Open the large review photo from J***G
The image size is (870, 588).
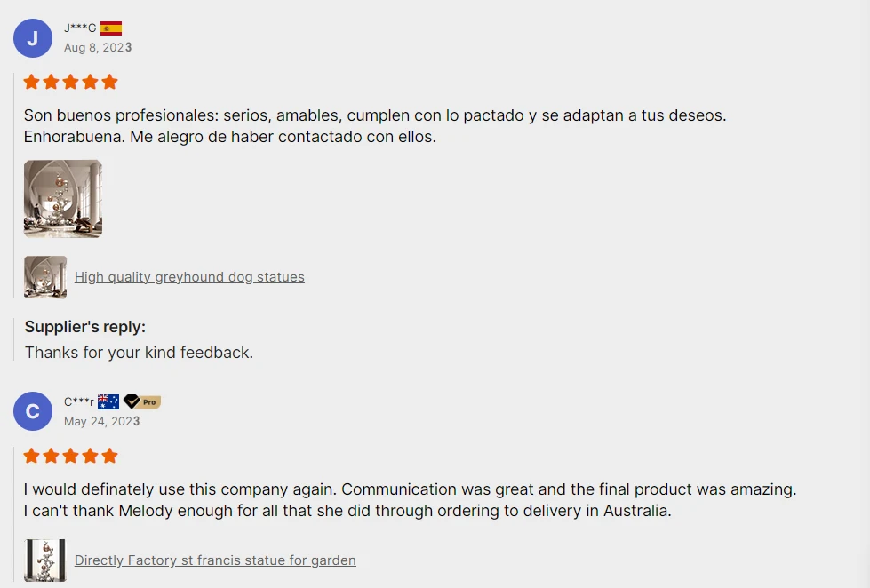(x=63, y=199)
